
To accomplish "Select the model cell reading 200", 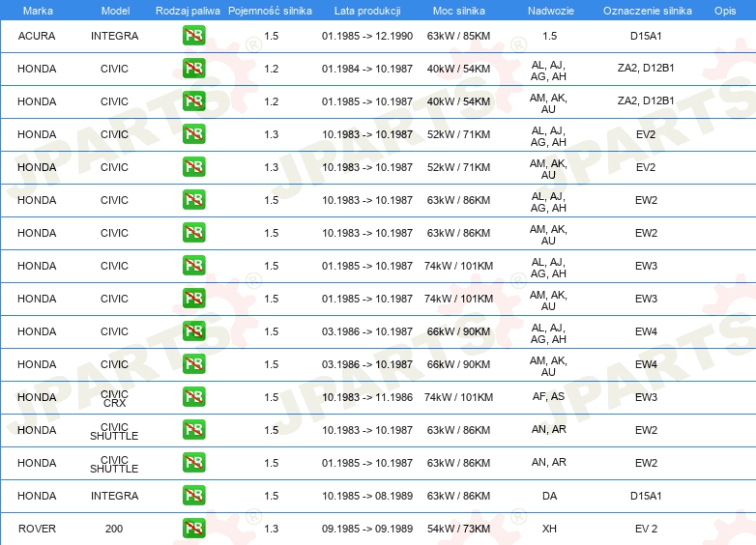I will coord(114,529).
